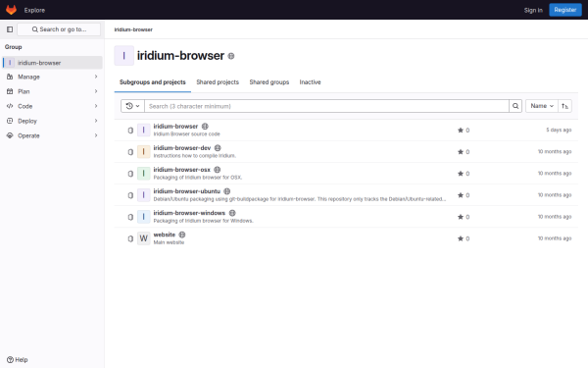
Task: Click globe icon next to iridium-browser-osx
Action: (218, 170)
